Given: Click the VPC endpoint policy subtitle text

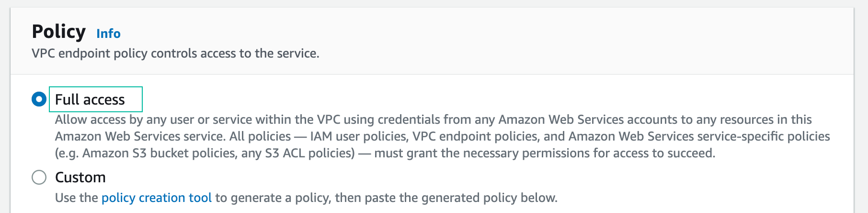Looking at the screenshot, I should [x=175, y=53].
